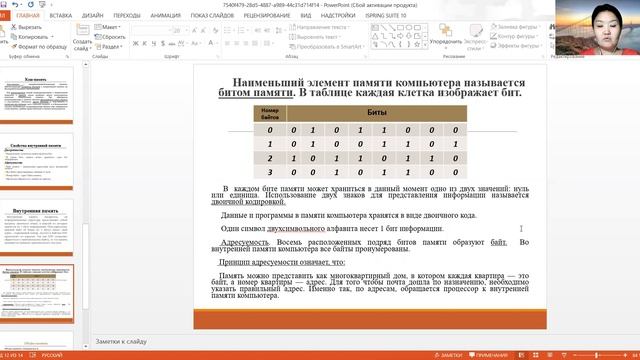Image resolution: width=640 pixels, height=360 pixels.
Task: Select the star shape
Action: point(417,44)
